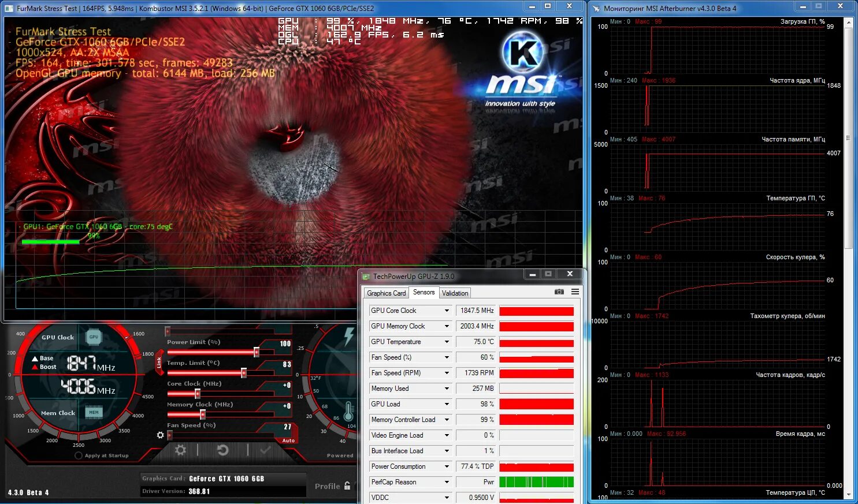Take GPU-Z screenshot with camera icon
858x504 pixels.
pos(559,292)
